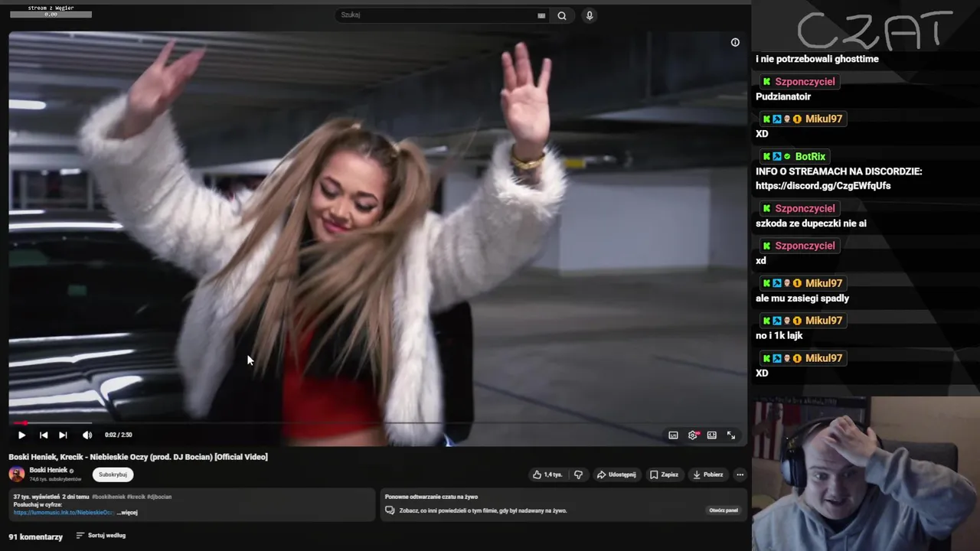Open the three-dot more actions menu
Viewport: 980px width, 551px height.
point(740,474)
